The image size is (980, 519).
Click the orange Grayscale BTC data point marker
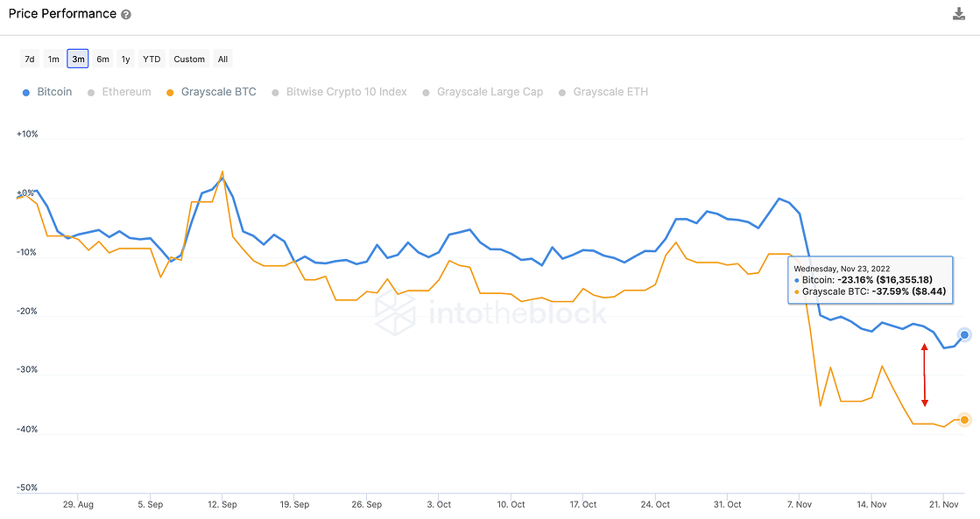(x=964, y=420)
